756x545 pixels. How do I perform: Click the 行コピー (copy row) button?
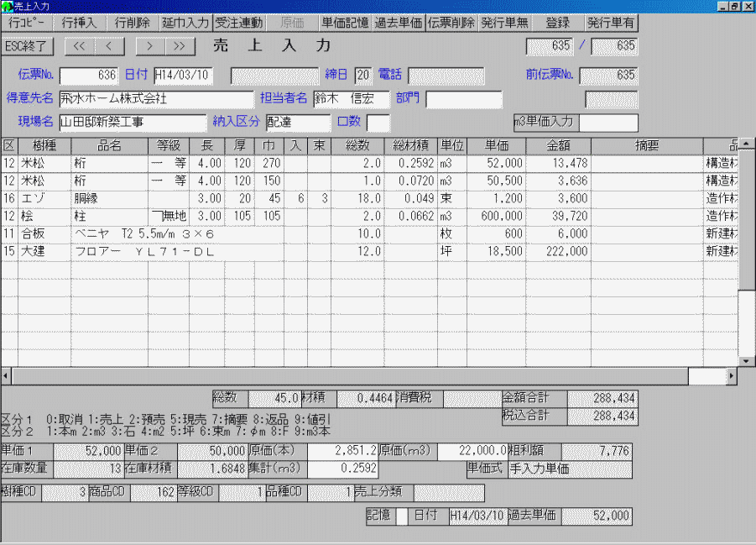point(27,23)
